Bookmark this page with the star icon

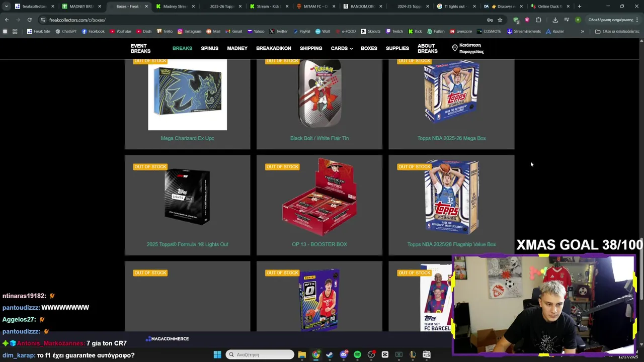tap(500, 20)
